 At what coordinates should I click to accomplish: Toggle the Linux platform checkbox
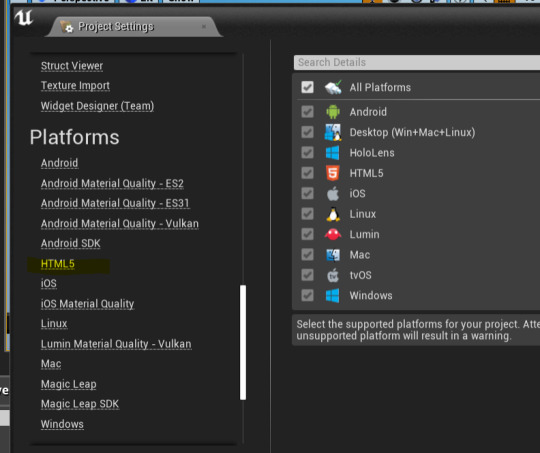coord(307,214)
